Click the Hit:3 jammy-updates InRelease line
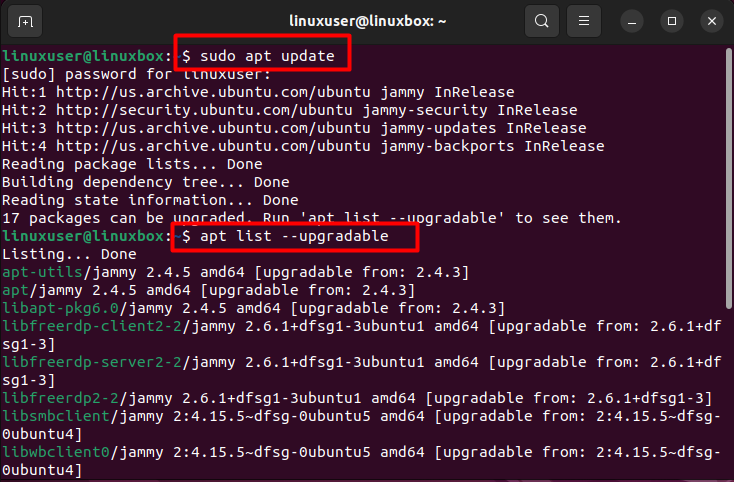 294,128
